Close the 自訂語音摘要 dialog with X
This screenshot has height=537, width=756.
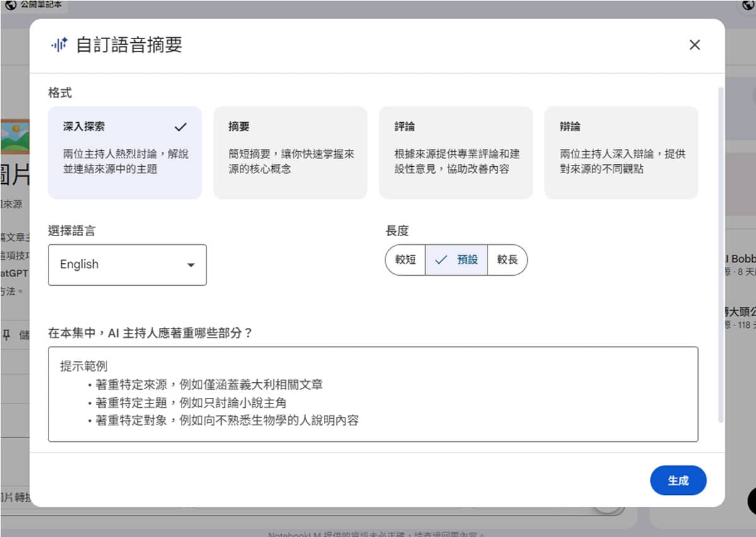point(694,45)
